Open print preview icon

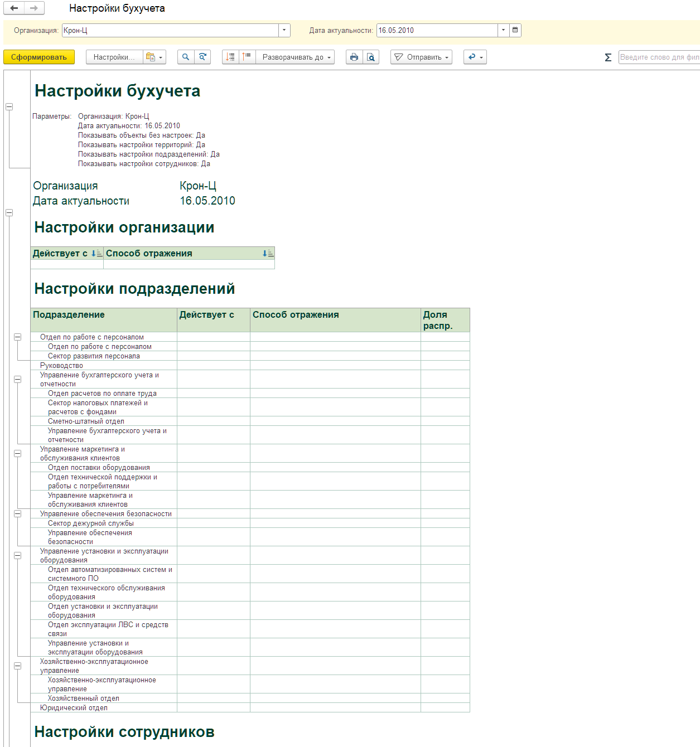click(371, 57)
